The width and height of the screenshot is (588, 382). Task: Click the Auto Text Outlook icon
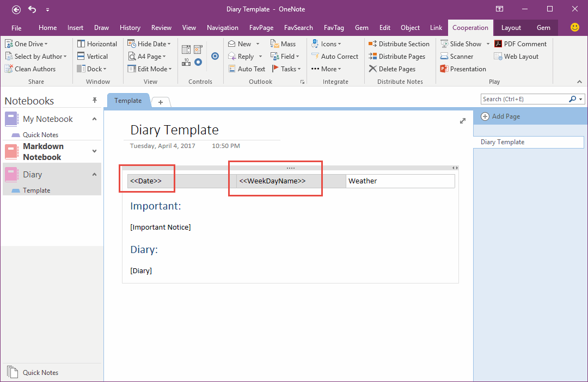[x=247, y=69]
